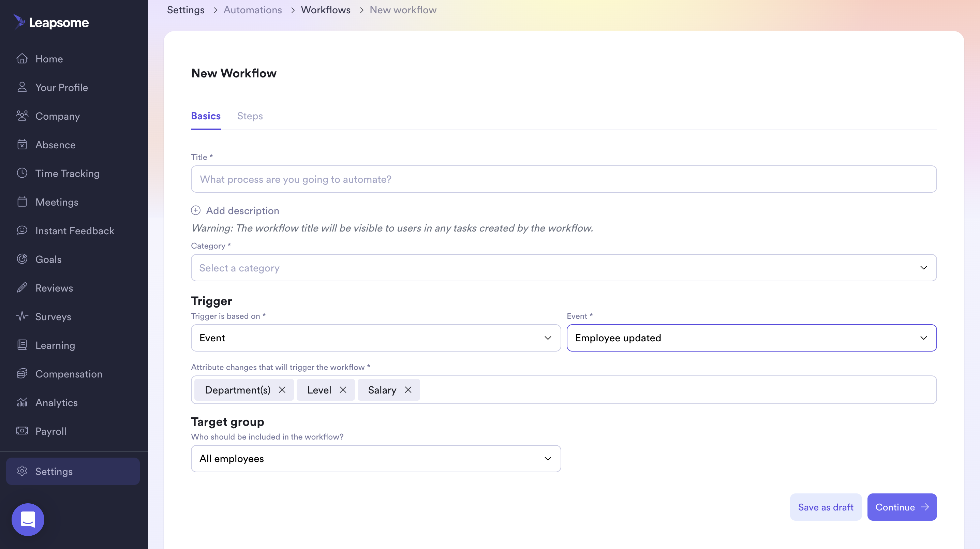980x549 pixels.
Task: Click the Add description plus icon
Action: (x=195, y=210)
